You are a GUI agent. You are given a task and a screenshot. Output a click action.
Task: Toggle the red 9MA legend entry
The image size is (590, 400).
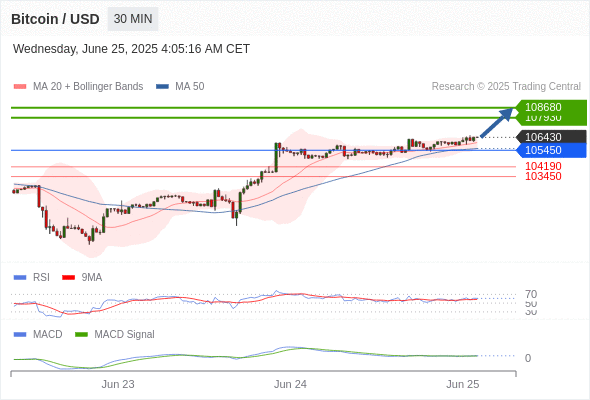82,278
